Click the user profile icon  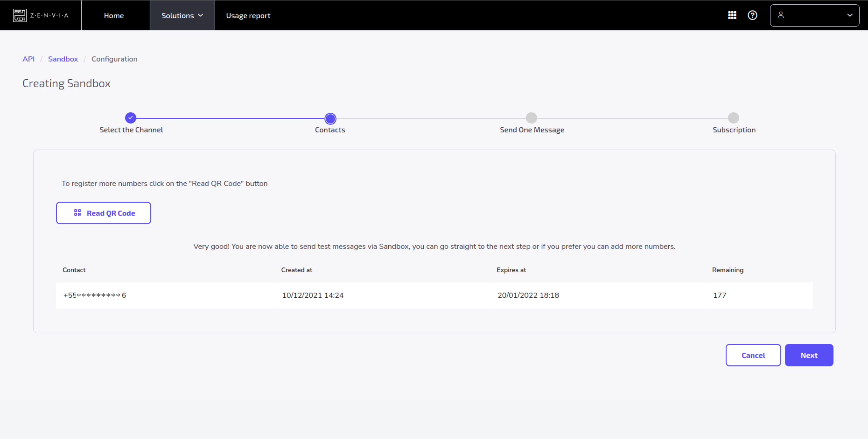(x=781, y=15)
